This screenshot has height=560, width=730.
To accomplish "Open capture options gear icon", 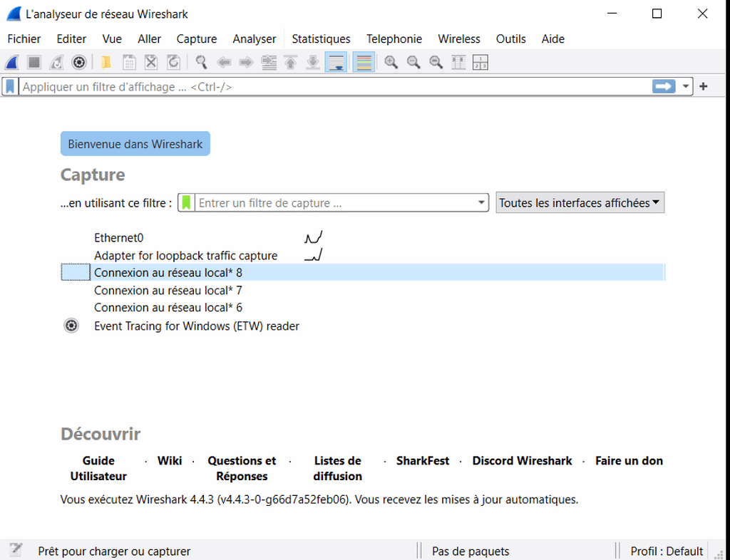I will coord(79,63).
